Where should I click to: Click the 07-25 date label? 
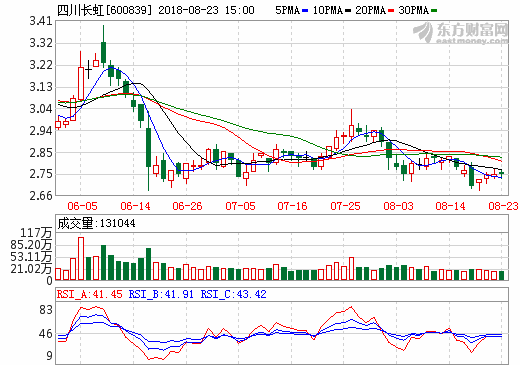click(x=345, y=206)
